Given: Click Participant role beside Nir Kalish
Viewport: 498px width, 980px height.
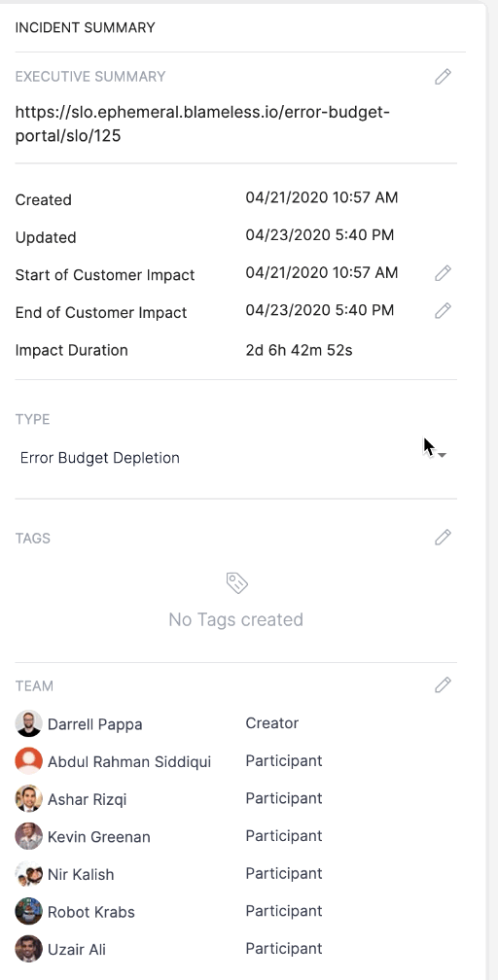Looking at the screenshot, I should coord(284,873).
